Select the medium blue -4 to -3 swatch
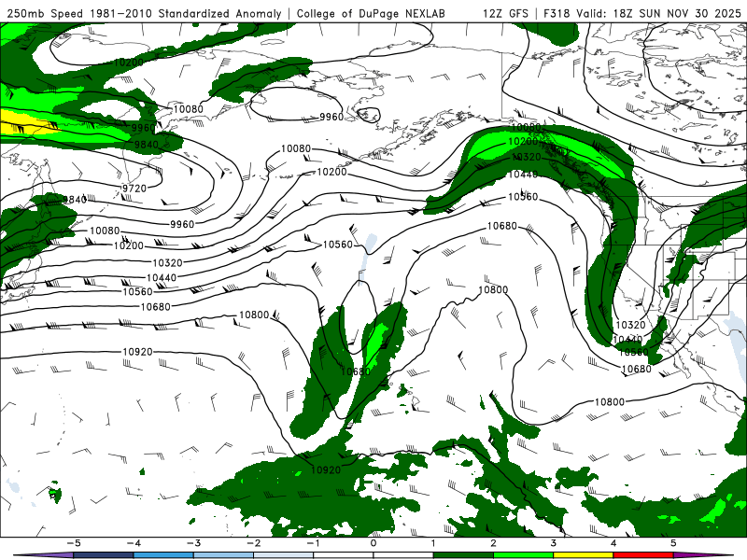Viewport: 747px width, 560px height. [x=163, y=555]
